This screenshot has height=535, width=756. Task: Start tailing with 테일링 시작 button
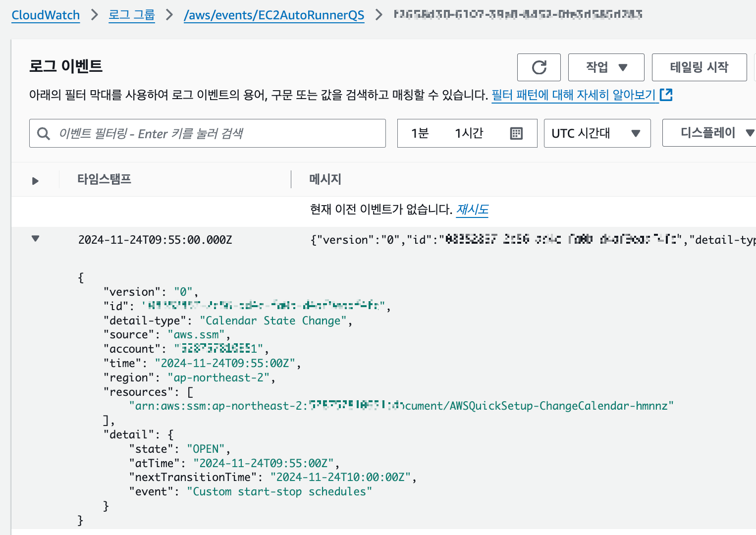click(699, 67)
